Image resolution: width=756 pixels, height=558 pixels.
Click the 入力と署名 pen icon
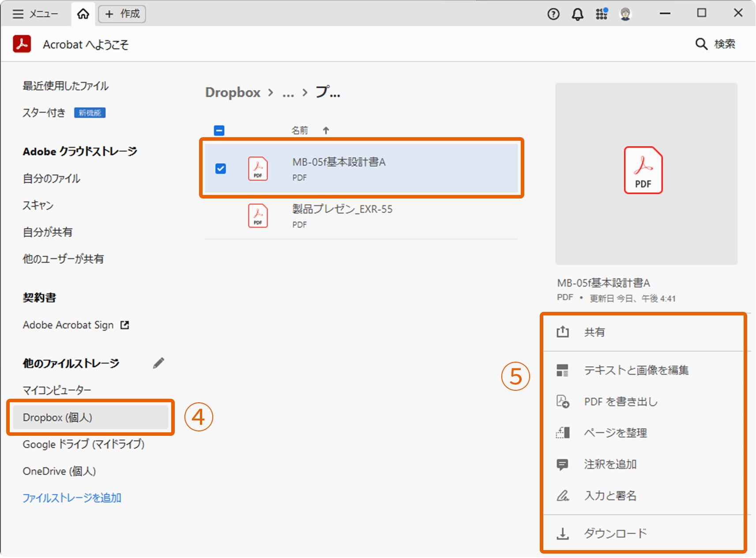click(562, 496)
